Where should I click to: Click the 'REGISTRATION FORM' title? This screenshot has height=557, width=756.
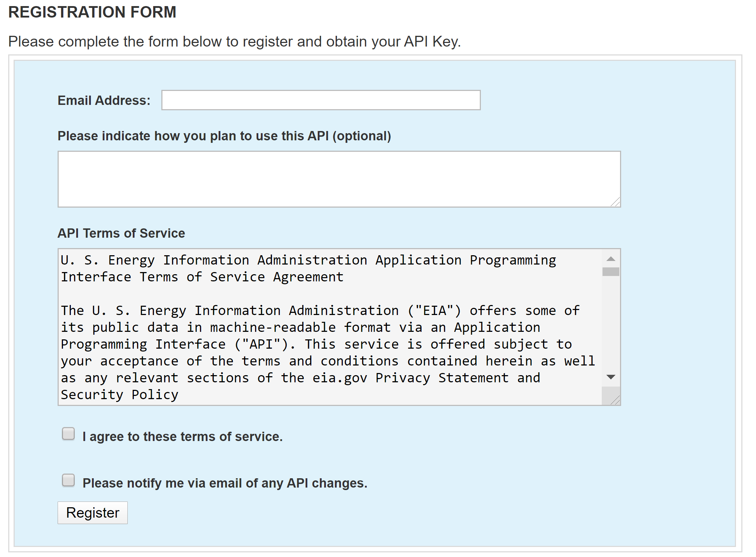click(92, 12)
